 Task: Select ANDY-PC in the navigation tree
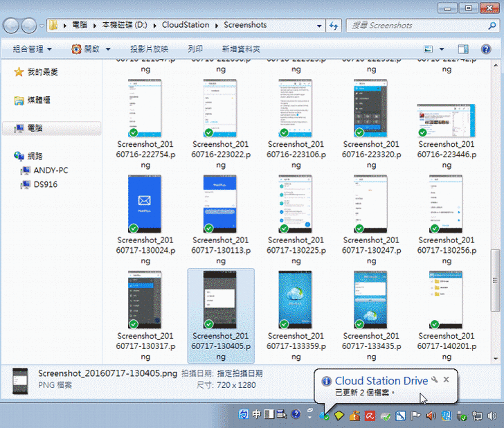point(51,170)
